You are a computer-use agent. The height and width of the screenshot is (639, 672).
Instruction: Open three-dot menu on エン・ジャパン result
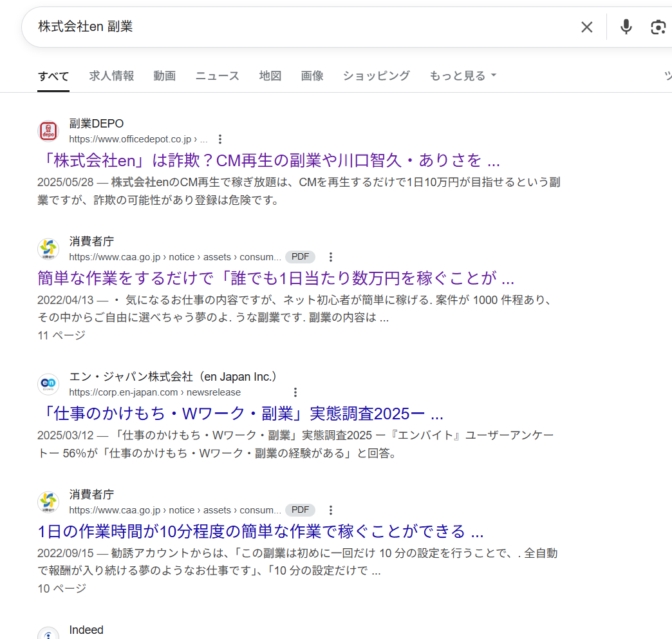tap(295, 392)
